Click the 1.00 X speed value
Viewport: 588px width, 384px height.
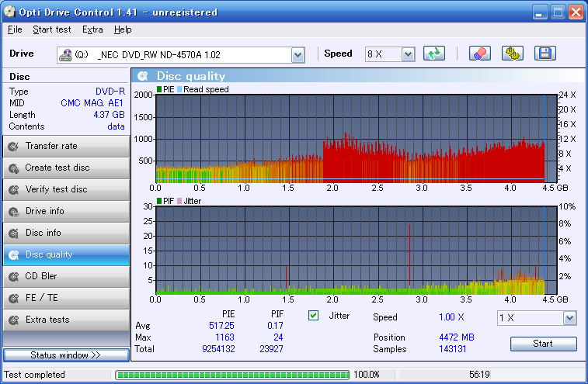point(451,317)
